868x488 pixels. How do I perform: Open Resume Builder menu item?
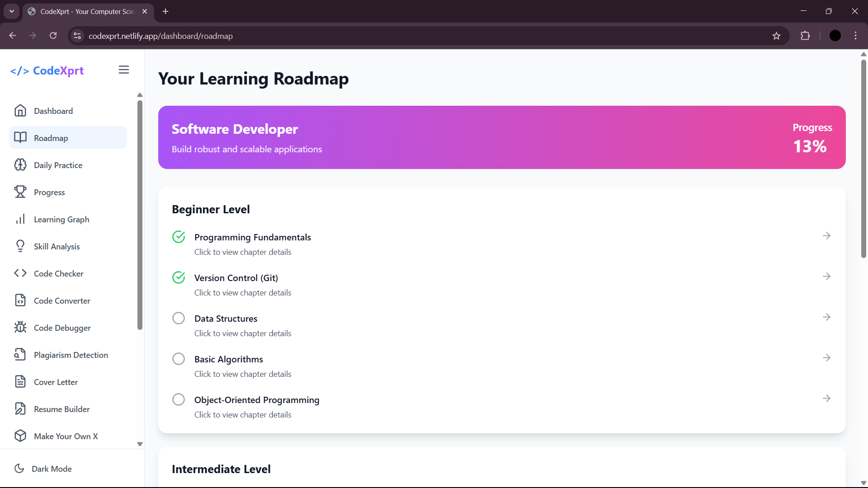point(62,409)
